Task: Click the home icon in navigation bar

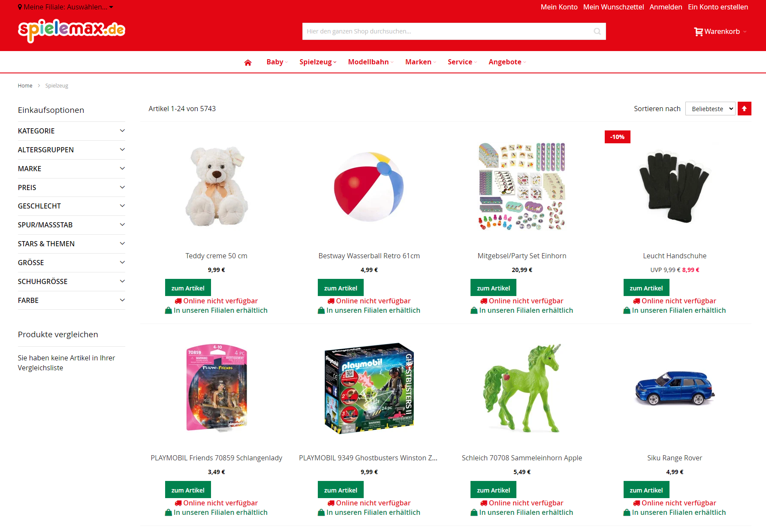Action: pyautogui.click(x=247, y=62)
